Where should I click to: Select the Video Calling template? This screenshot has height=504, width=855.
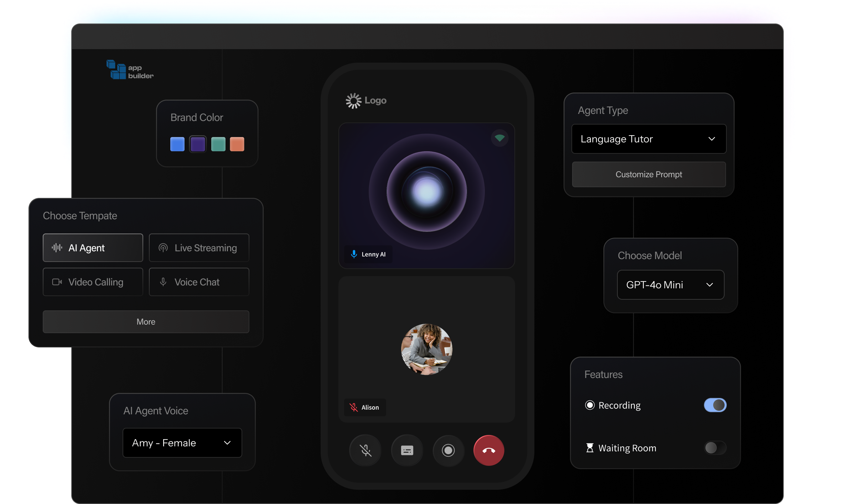[93, 282]
